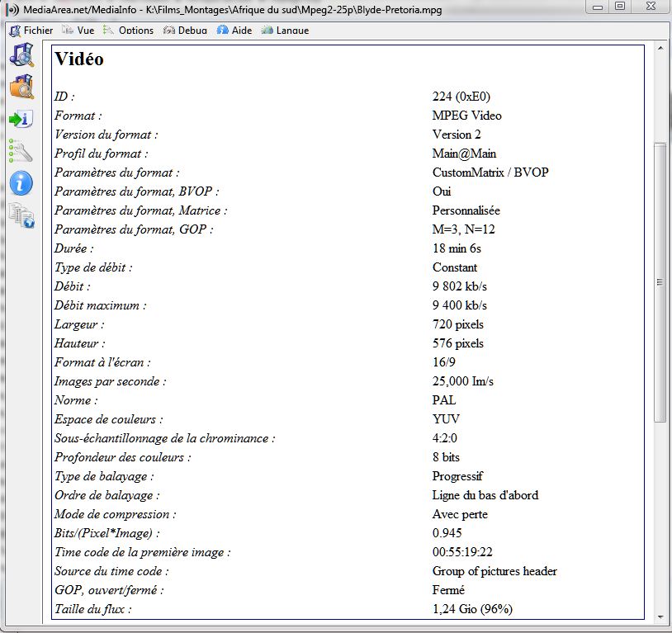Open the Fichier menu

point(31,31)
